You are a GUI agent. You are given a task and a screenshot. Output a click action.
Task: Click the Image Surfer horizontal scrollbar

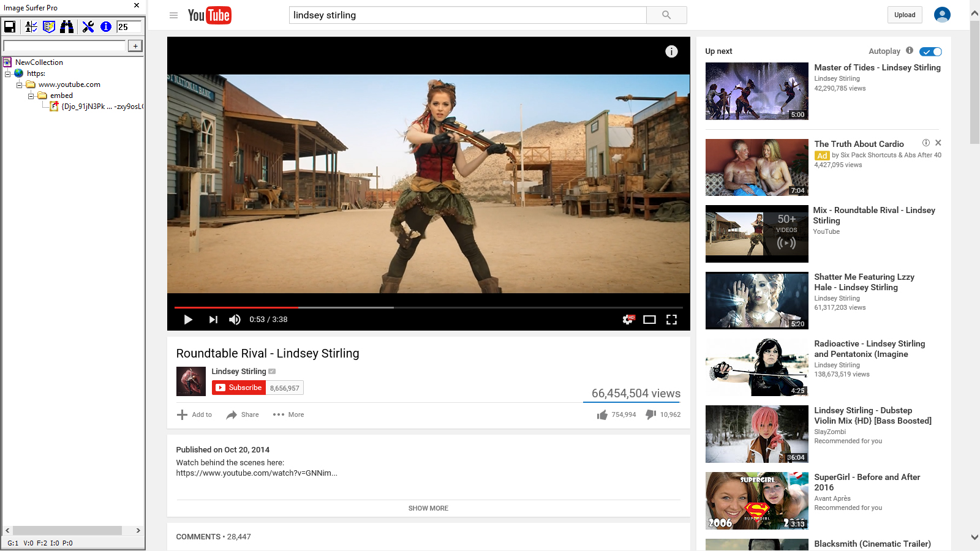pyautogui.click(x=67, y=530)
